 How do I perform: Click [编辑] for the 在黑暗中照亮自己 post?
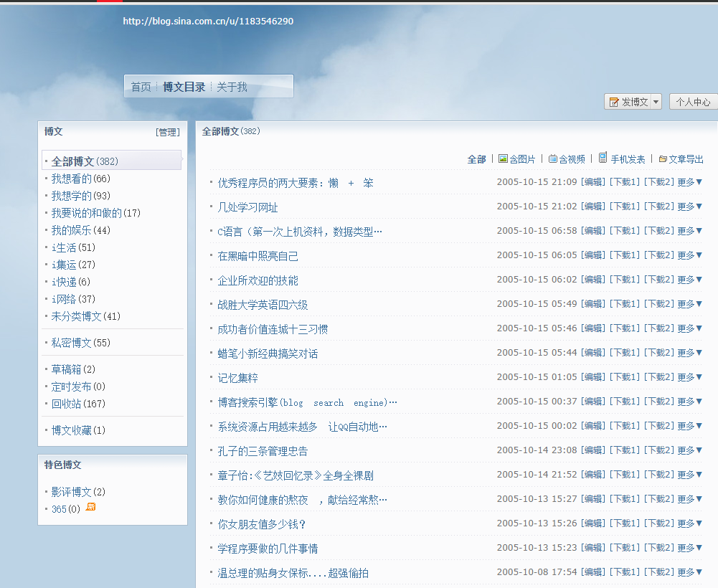point(592,255)
